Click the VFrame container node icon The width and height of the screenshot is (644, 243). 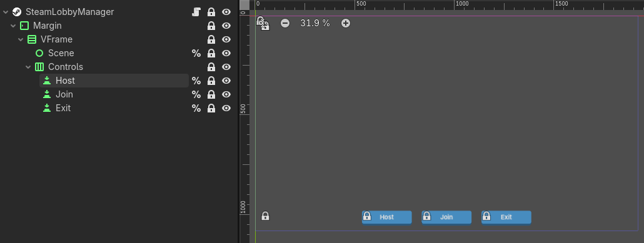[x=32, y=39]
